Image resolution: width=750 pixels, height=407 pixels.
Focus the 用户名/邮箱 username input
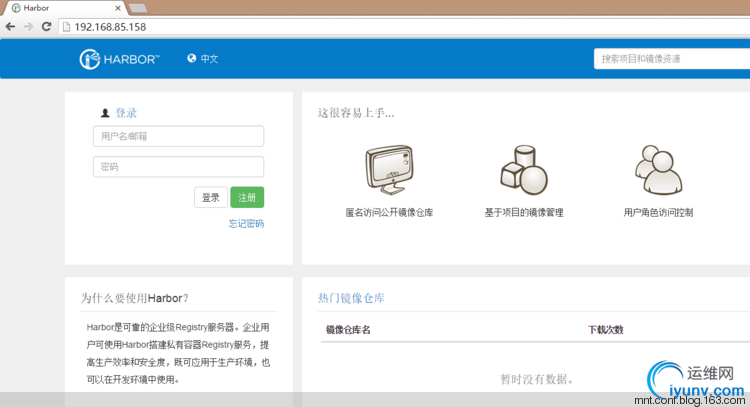click(x=178, y=136)
